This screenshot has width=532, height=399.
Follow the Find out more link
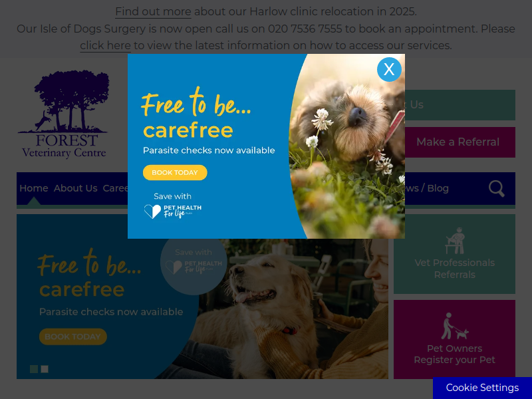(153, 12)
